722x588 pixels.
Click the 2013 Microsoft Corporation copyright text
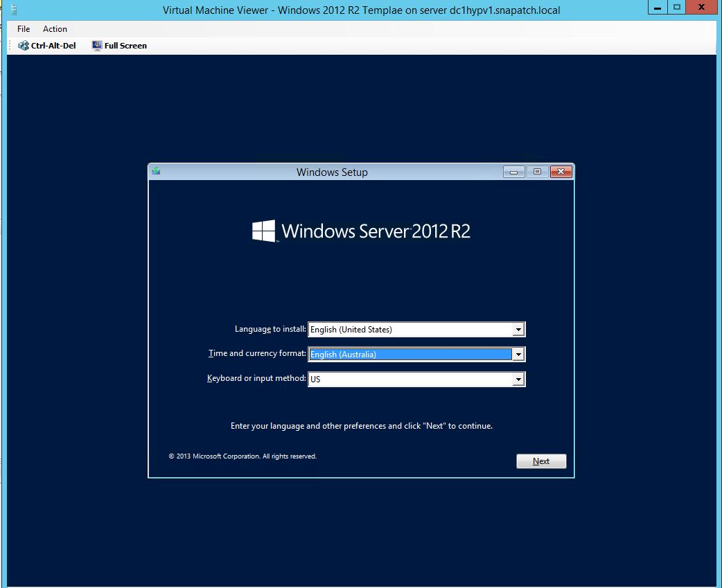243,456
